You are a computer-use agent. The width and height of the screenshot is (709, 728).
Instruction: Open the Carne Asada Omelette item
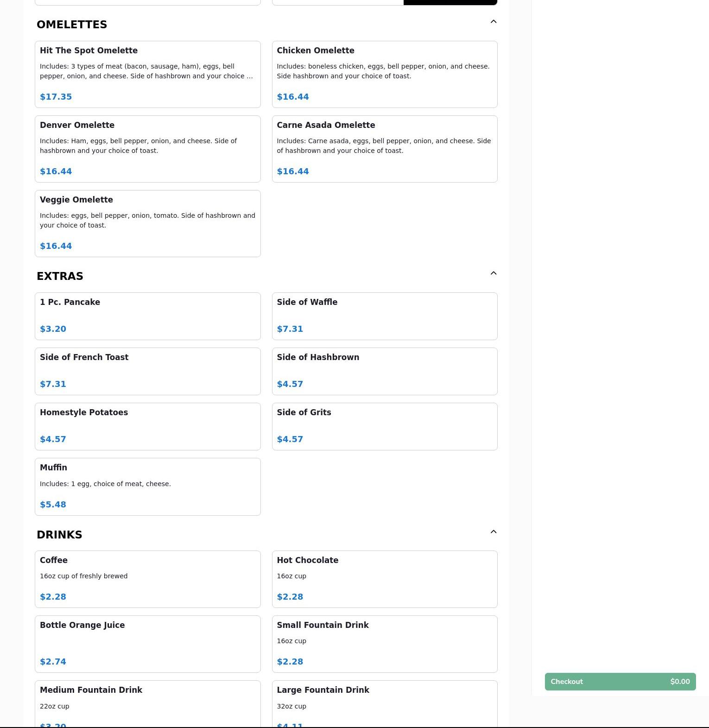tap(384, 149)
